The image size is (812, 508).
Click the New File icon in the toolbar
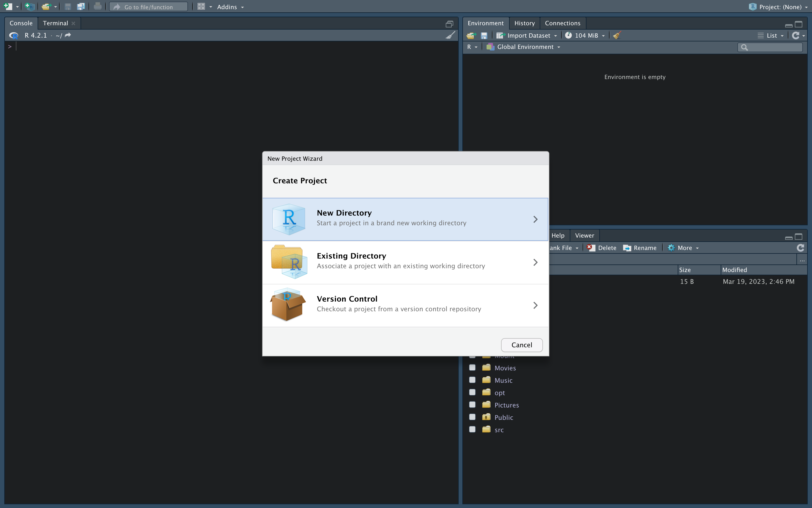point(8,6)
